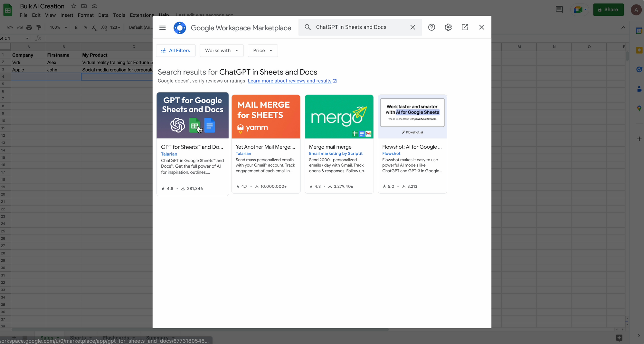
Task: Click the Google Workspace Marketplace logo
Action: pyautogui.click(x=180, y=28)
